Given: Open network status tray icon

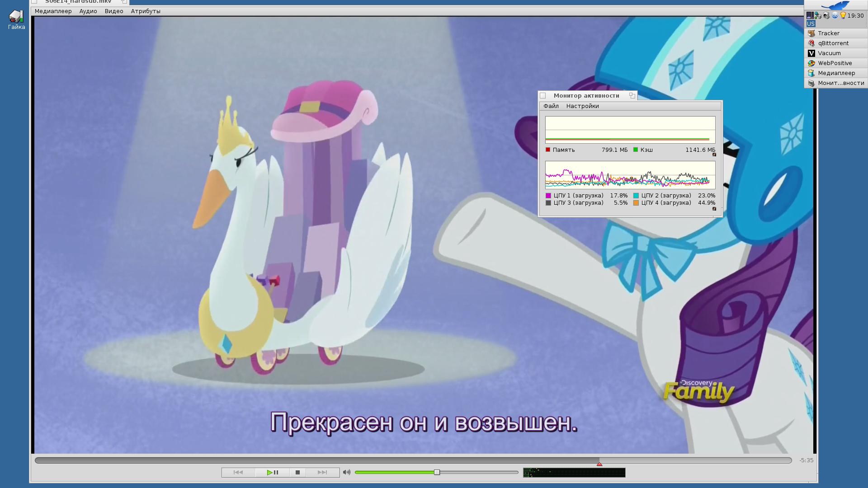Looking at the screenshot, I should tap(818, 15).
